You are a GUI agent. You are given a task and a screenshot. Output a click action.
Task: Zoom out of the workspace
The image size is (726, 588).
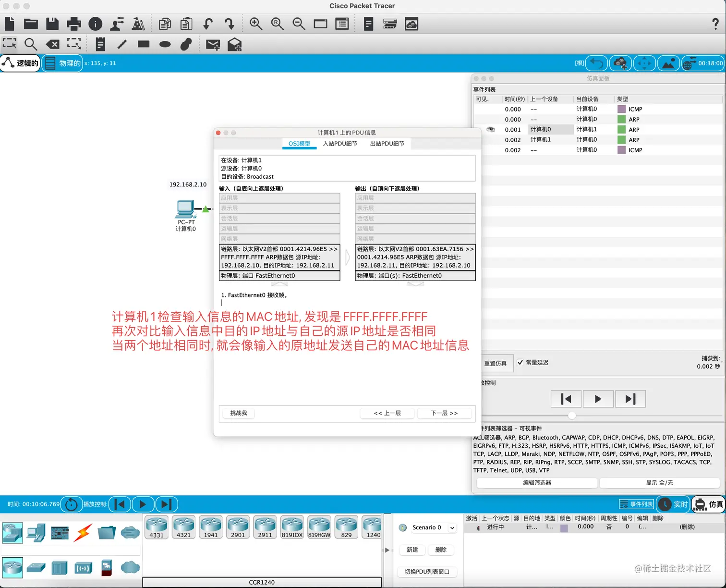coord(299,24)
